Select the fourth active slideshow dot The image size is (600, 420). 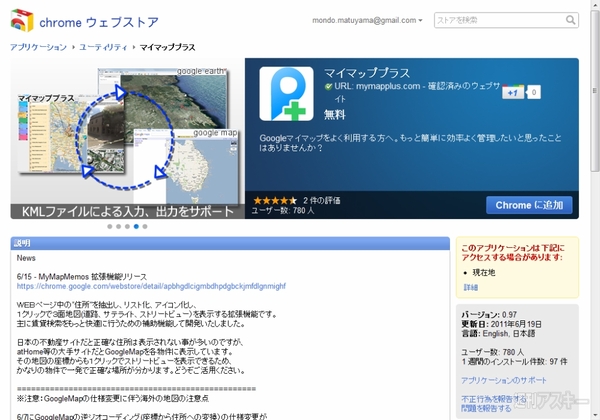coord(136,226)
